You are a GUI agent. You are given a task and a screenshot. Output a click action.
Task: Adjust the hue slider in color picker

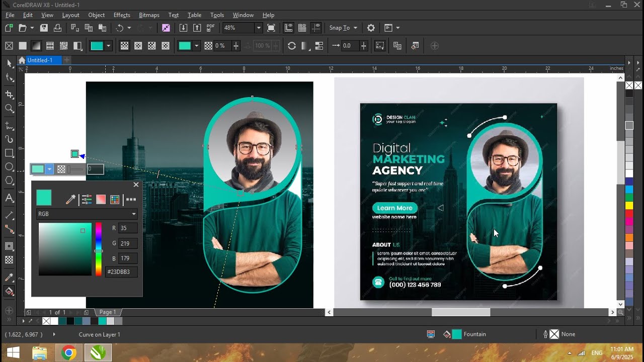coord(99,251)
